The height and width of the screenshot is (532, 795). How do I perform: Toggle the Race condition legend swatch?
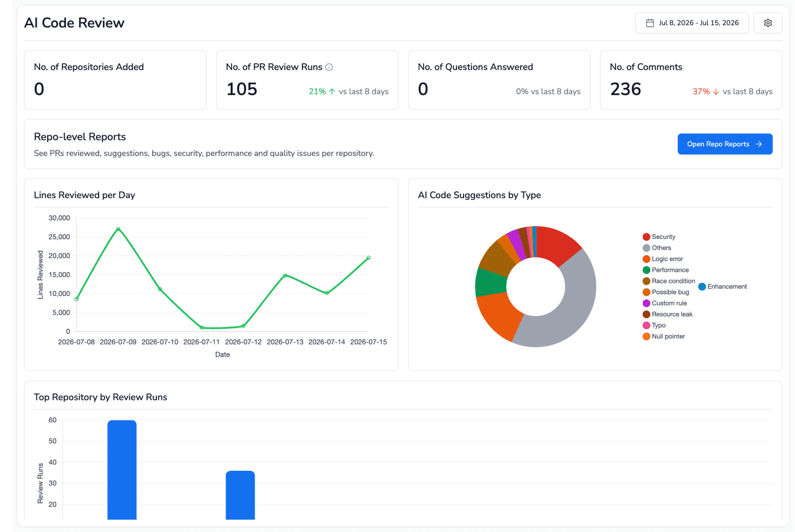click(646, 281)
